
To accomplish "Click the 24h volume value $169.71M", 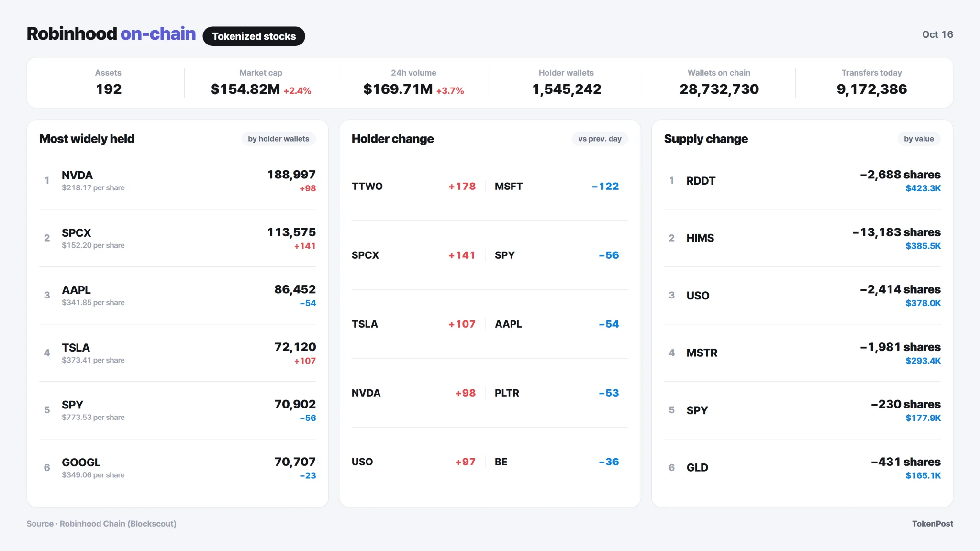I will pos(398,89).
